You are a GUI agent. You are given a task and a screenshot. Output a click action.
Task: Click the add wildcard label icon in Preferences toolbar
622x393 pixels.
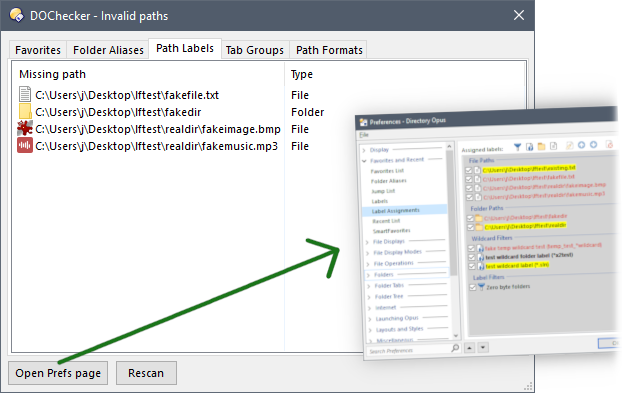[x=530, y=147]
